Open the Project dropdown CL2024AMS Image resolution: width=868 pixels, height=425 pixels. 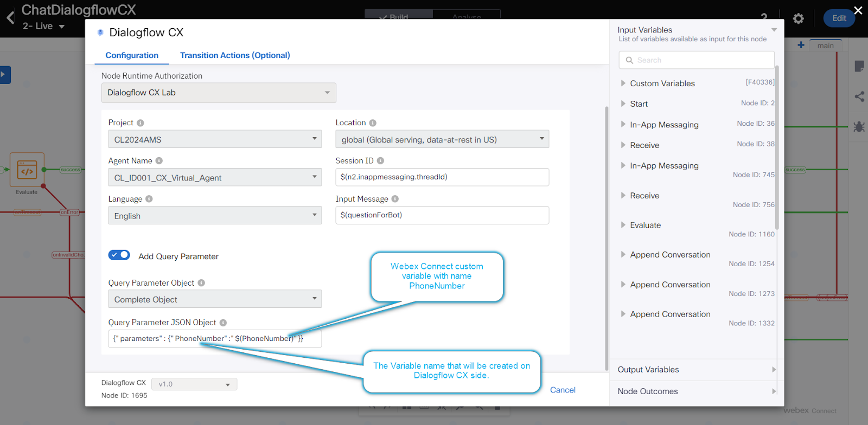[x=215, y=139]
